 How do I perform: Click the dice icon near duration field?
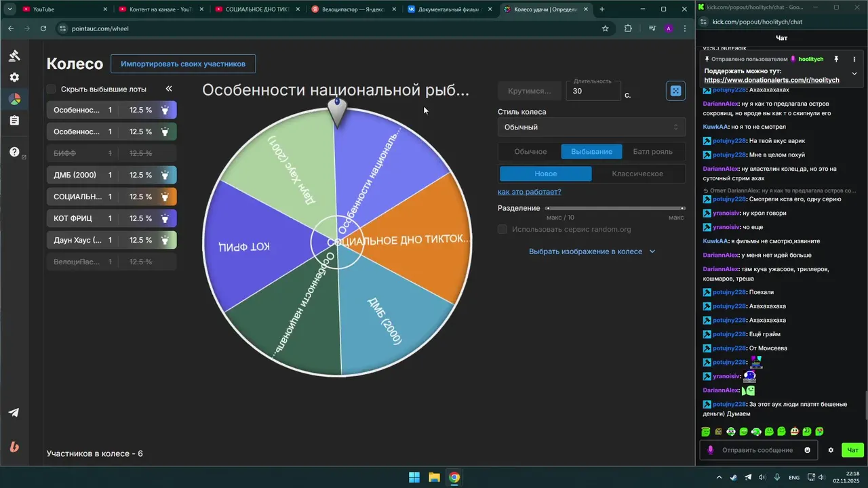pyautogui.click(x=675, y=91)
